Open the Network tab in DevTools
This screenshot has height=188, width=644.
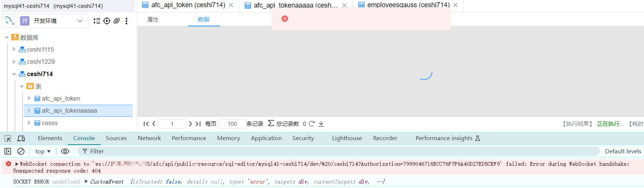coord(149,138)
